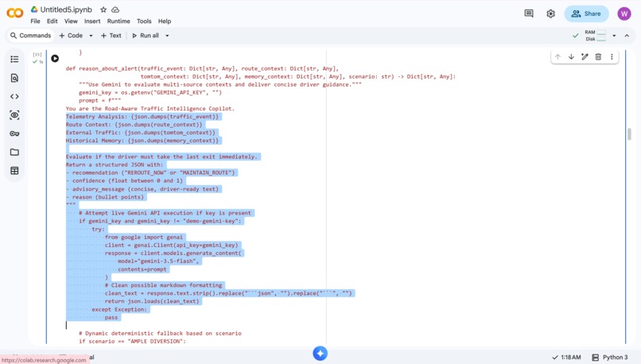Click the return json.loads(clean_text) line
Screen dimensions: 641x364
[152, 301]
